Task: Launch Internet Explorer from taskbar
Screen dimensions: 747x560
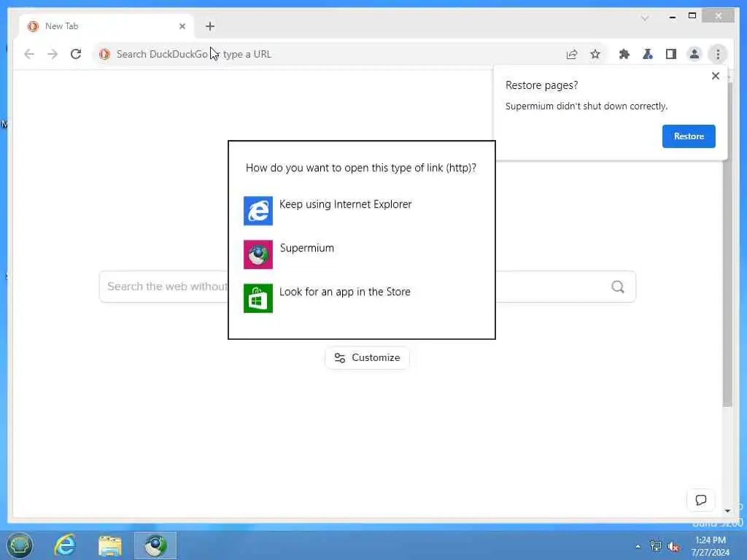Action: tap(65, 545)
